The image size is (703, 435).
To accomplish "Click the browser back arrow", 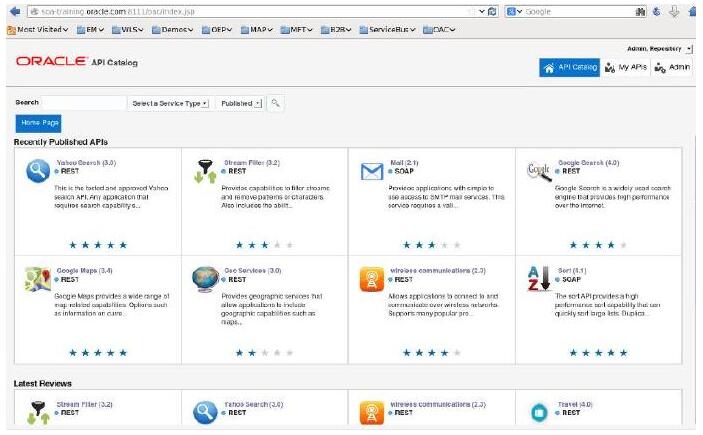I will 15,11.
